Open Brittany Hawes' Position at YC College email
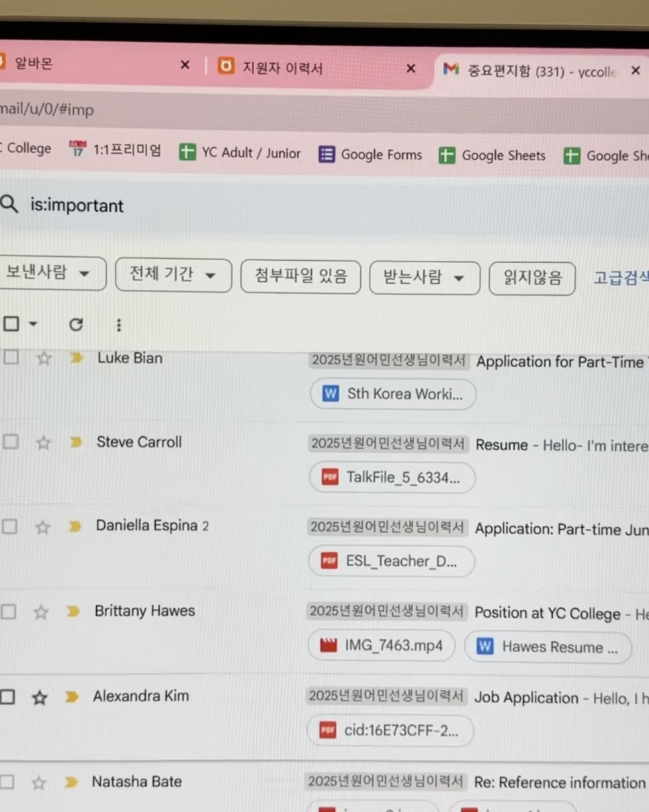Viewport: 649px width, 812px height. [x=562, y=613]
